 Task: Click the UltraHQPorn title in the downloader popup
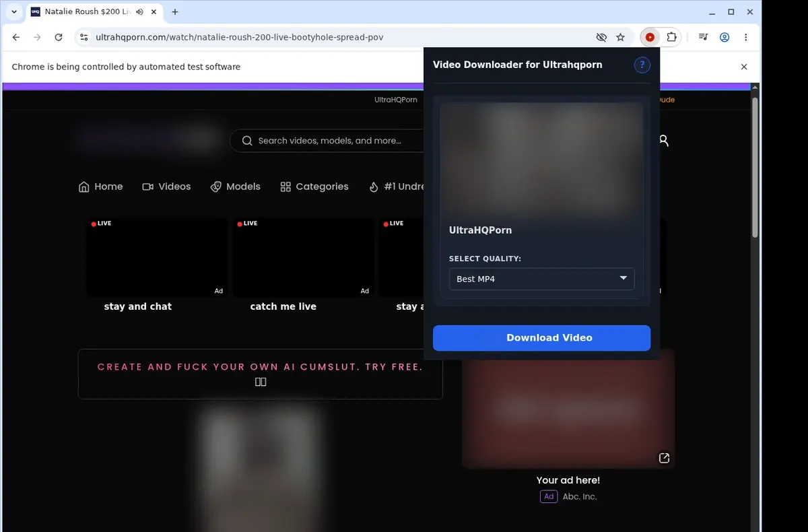(x=480, y=230)
